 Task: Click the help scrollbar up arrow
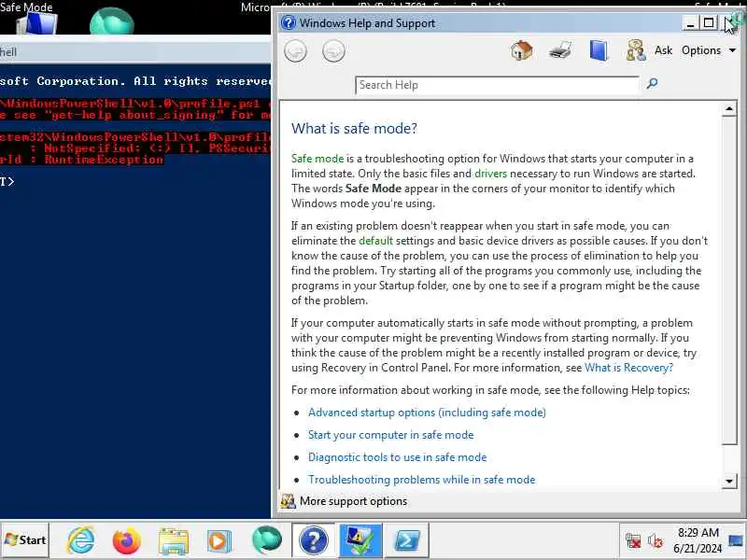[x=729, y=109]
